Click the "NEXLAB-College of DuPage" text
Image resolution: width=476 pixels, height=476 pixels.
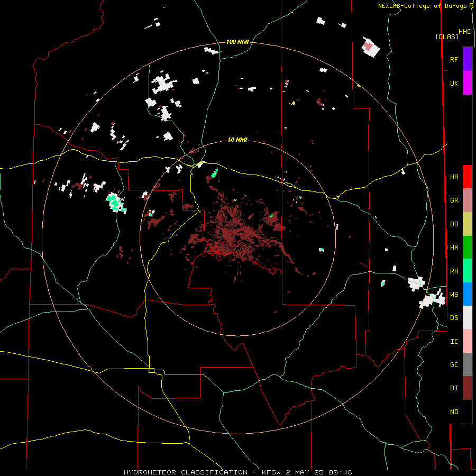click(x=422, y=6)
